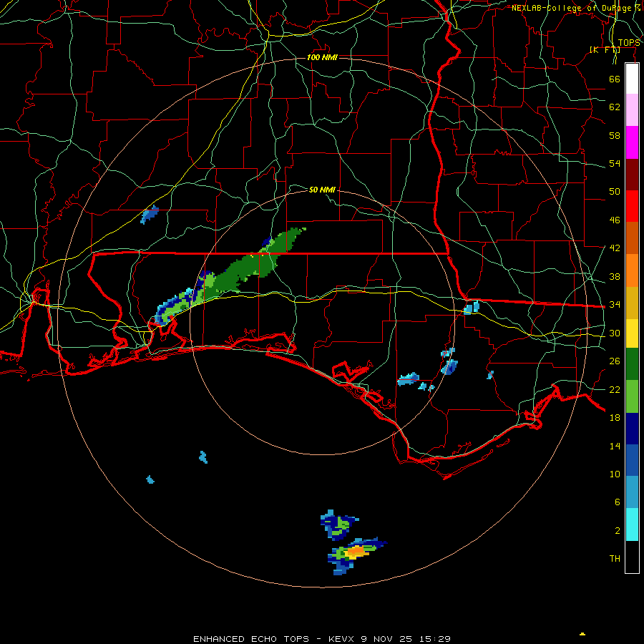Click the bright yellow legend color block

point(632,333)
